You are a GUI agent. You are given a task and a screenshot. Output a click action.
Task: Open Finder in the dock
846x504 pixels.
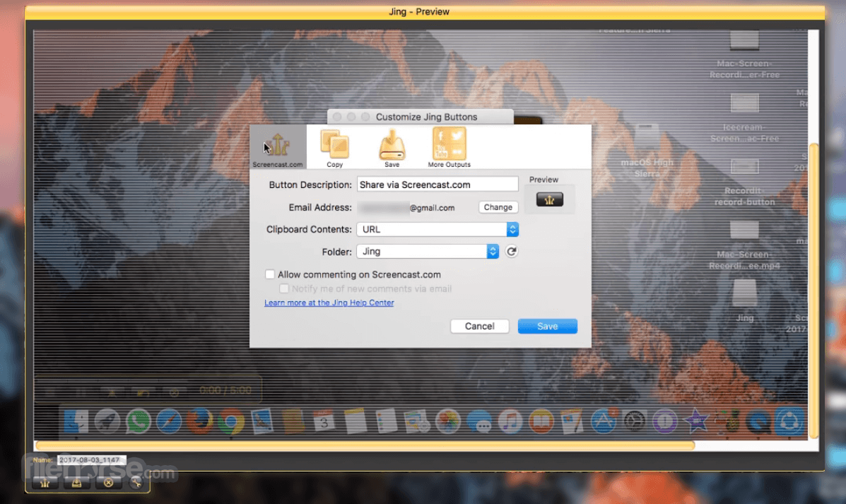(76, 421)
